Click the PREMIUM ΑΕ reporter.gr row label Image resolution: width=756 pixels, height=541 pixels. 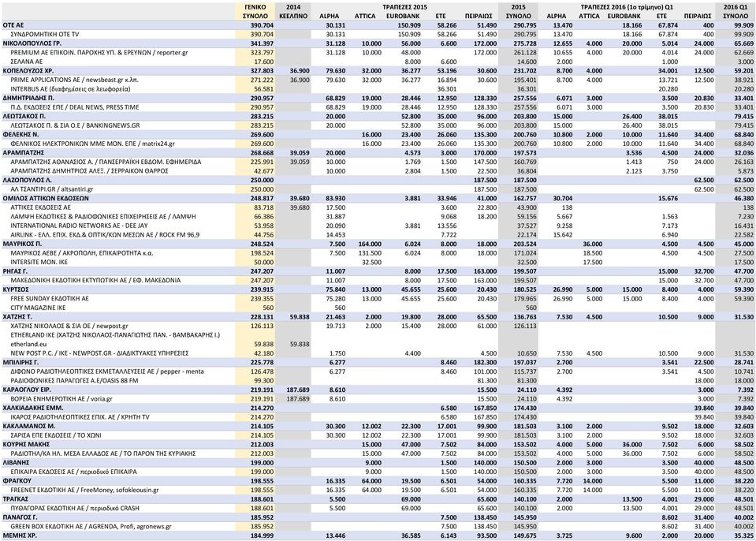point(99,53)
